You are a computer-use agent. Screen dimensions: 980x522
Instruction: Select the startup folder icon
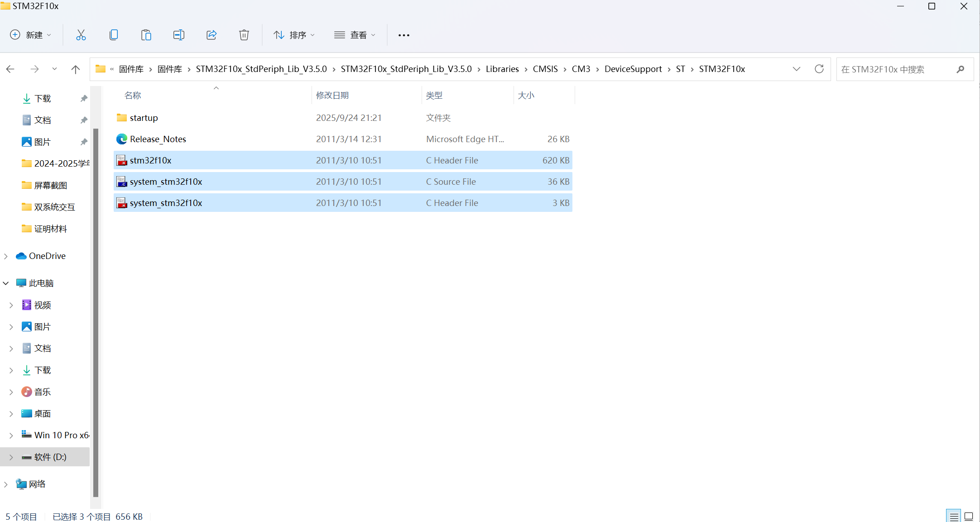121,118
